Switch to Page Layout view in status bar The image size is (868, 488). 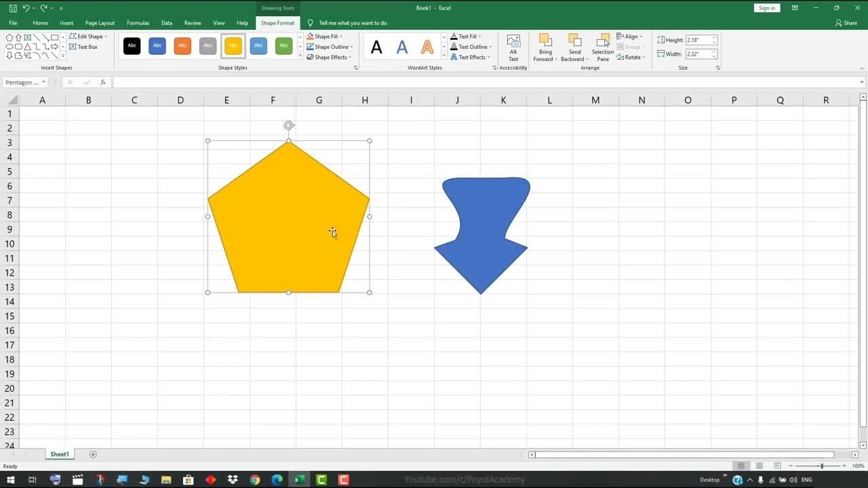click(759, 466)
